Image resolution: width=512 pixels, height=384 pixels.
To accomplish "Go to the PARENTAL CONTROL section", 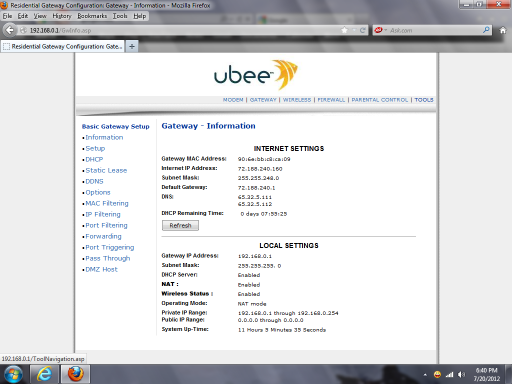I will click(380, 100).
